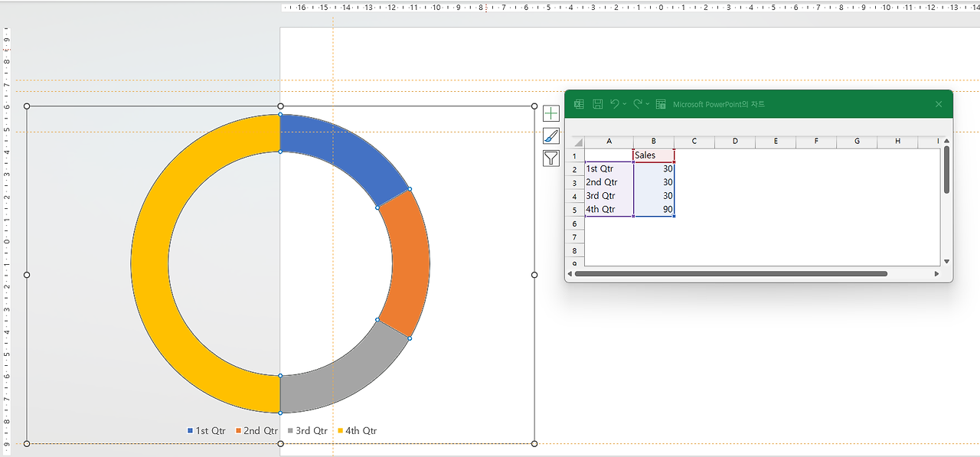Click the Undo icon in data window

[x=615, y=104]
